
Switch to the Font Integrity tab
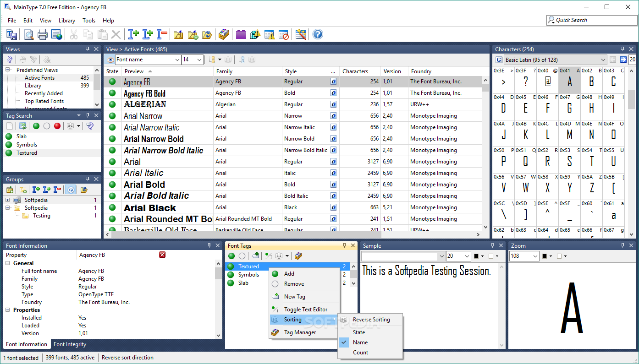pos(70,344)
